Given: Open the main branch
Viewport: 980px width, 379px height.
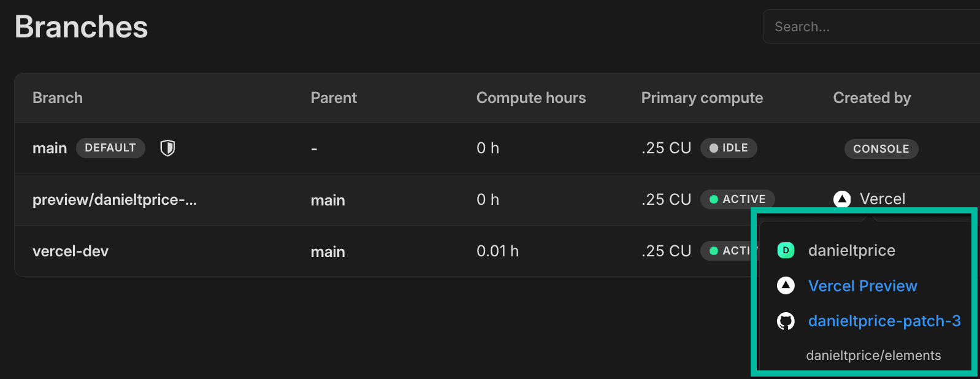Looking at the screenshot, I should tap(50, 148).
